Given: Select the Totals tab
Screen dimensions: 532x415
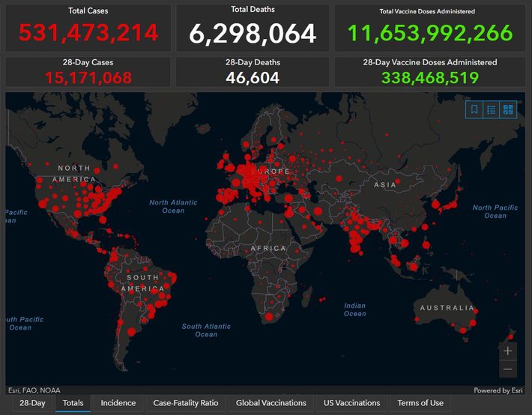Looking at the screenshot, I should point(73,403).
